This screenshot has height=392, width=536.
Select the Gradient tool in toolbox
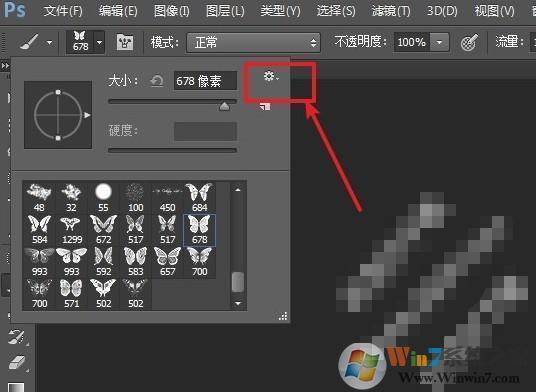coord(16,387)
